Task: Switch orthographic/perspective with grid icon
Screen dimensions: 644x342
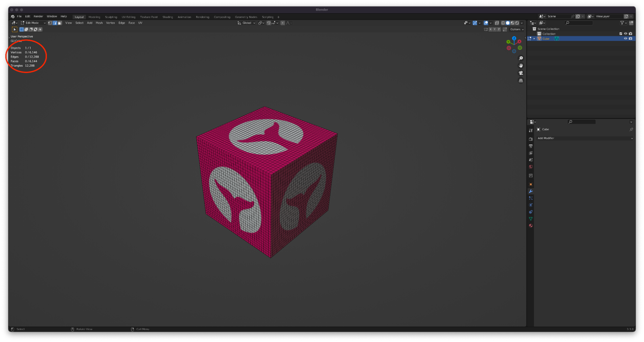Action: coord(521,81)
